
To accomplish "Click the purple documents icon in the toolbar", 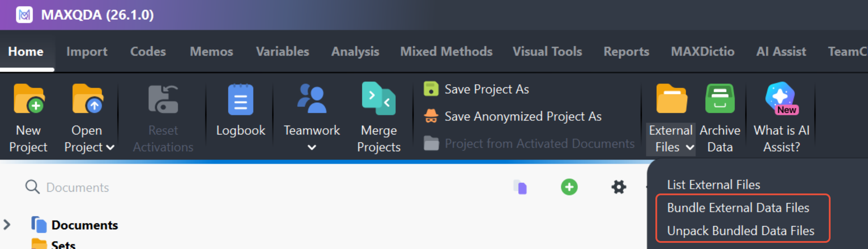I will click(521, 187).
